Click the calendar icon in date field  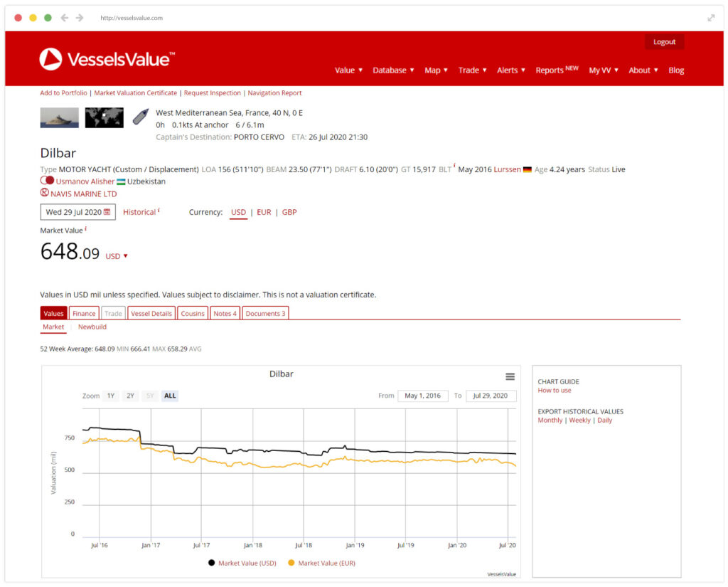[x=107, y=212]
